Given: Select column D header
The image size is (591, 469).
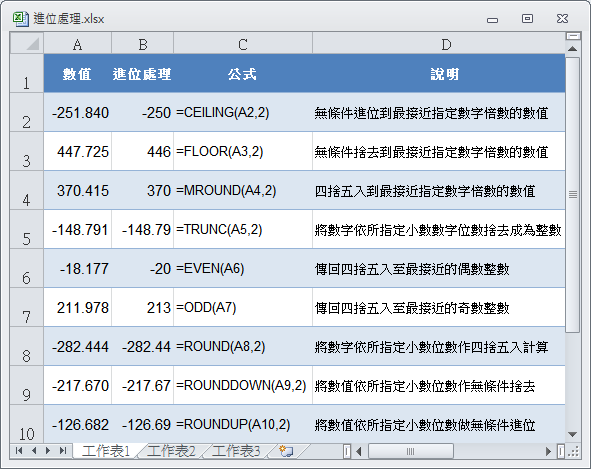Looking at the screenshot, I should [x=439, y=43].
